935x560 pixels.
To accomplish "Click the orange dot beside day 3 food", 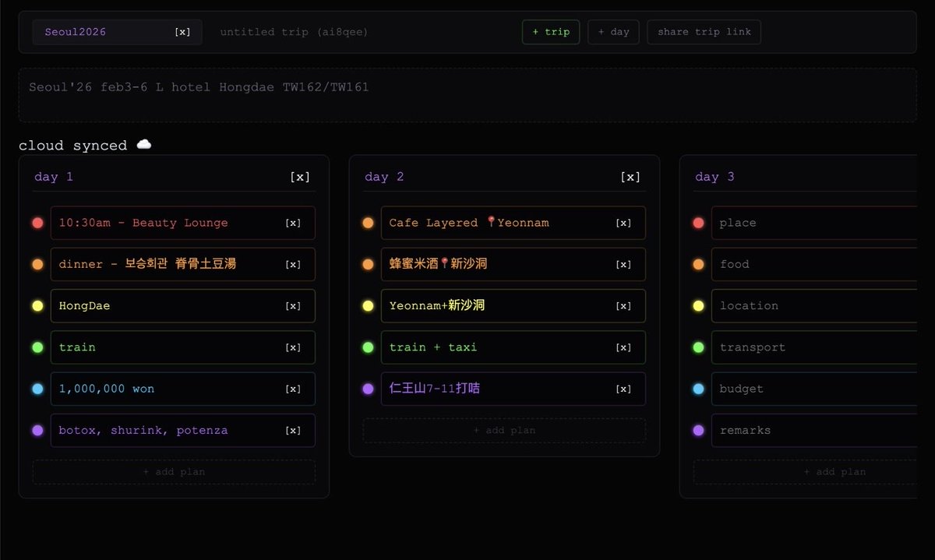I will pyautogui.click(x=698, y=264).
